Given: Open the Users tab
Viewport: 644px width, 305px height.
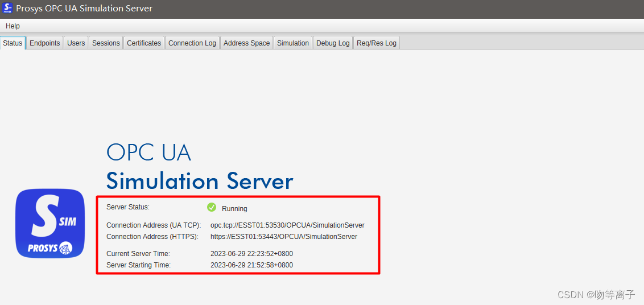Looking at the screenshot, I should [76, 43].
